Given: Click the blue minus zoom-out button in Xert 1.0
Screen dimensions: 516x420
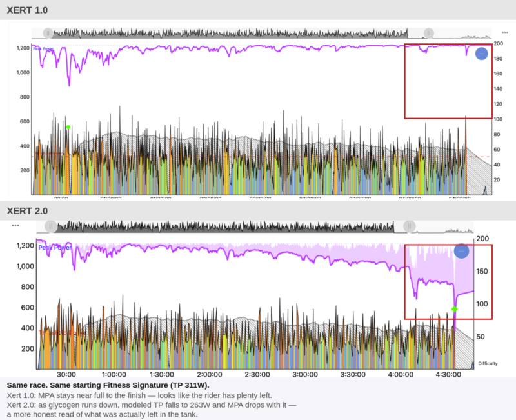Looking at the screenshot, I should coord(481,54).
